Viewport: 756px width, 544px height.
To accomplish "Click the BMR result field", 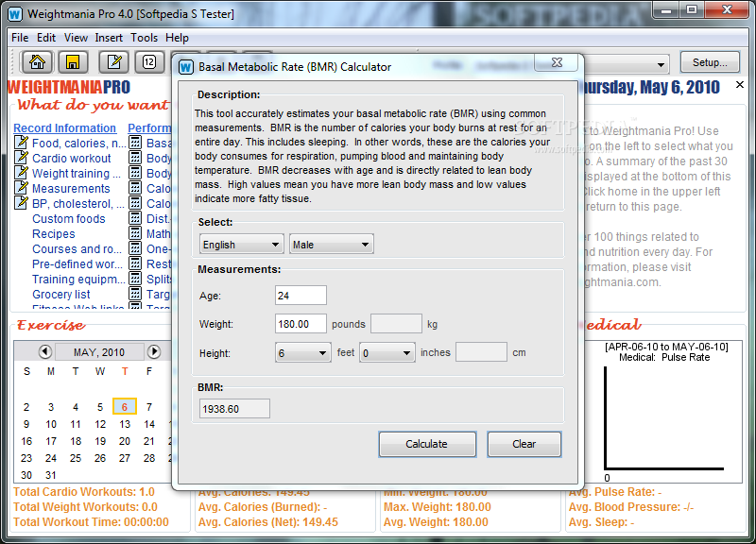I will (234, 409).
